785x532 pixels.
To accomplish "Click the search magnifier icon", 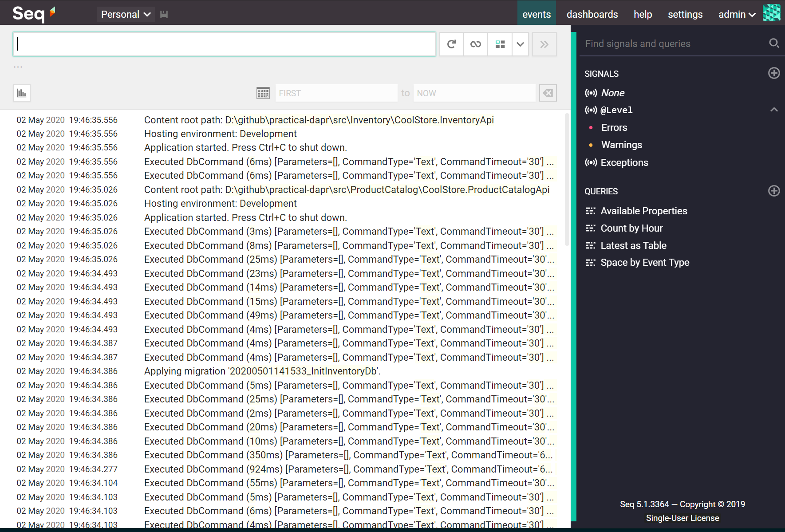I will click(774, 43).
